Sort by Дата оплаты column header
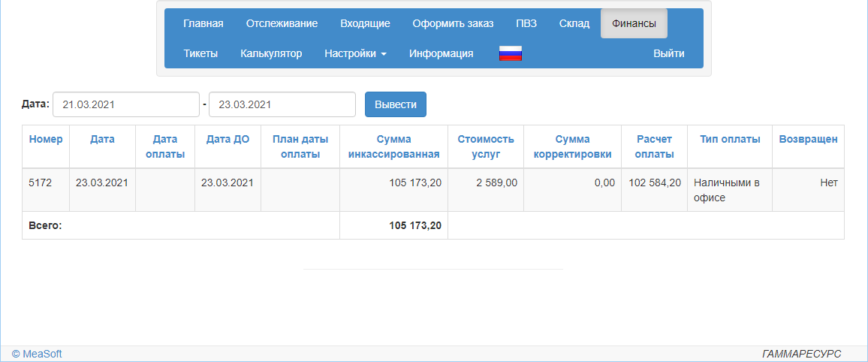This screenshot has height=362, width=868. (x=165, y=146)
